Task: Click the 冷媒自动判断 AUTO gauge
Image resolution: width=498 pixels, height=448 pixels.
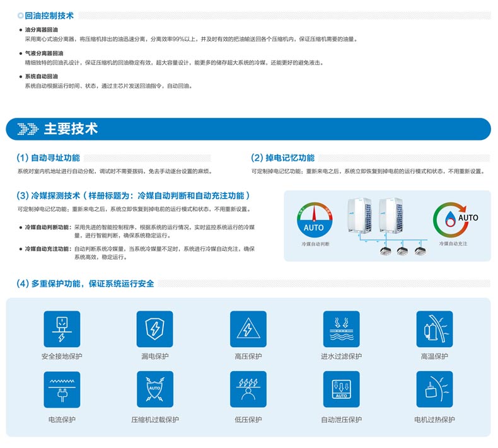Action: (x=315, y=221)
